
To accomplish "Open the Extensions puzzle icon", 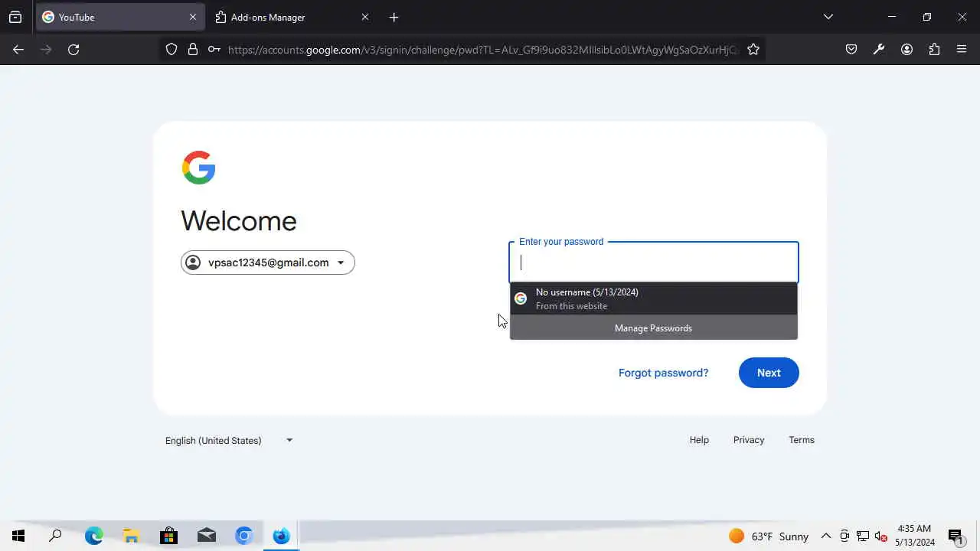I will pyautogui.click(x=934, y=49).
